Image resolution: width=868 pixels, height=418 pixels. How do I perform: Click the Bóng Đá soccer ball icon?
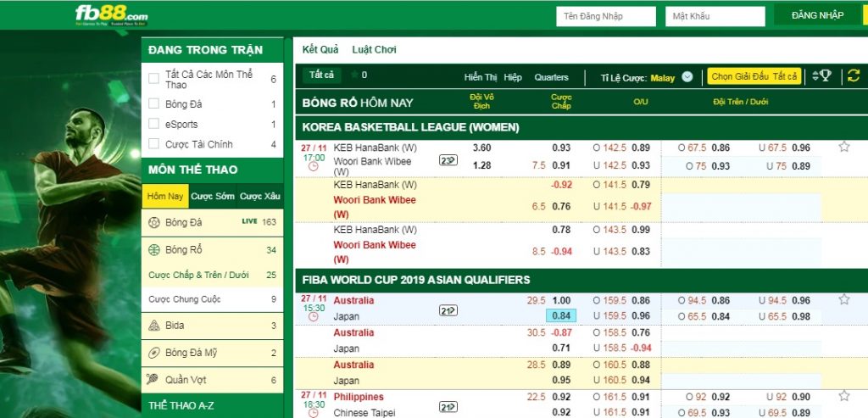coord(154,222)
